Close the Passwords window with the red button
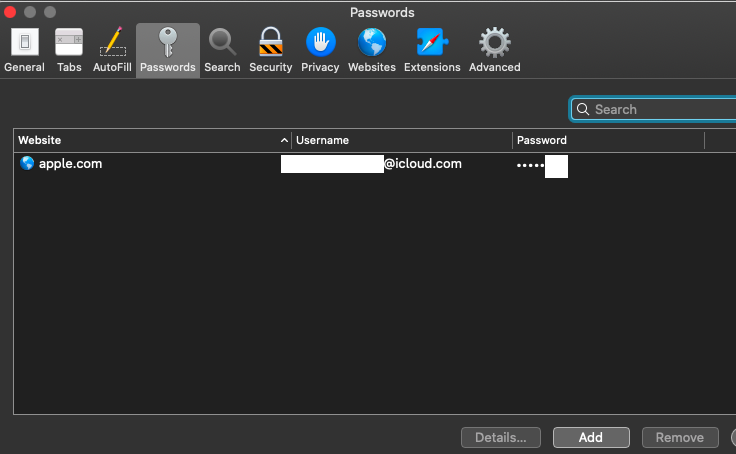Viewport: 736px width, 454px height. pos(10,12)
